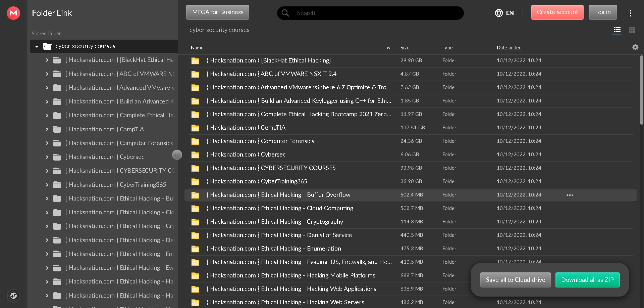This screenshot has height=308, width=644.
Task: Collapse the left tree pane handle
Action: [x=177, y=155]
